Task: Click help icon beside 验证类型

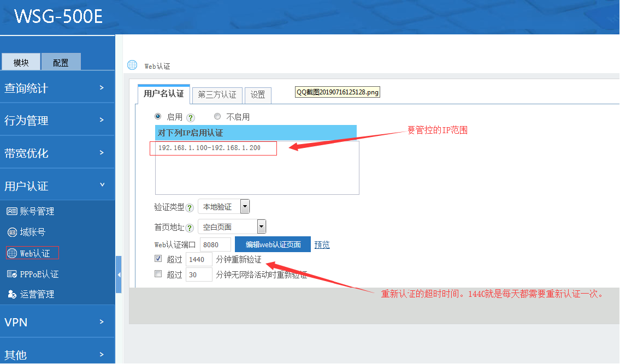Action: click(x=190, y=207)
